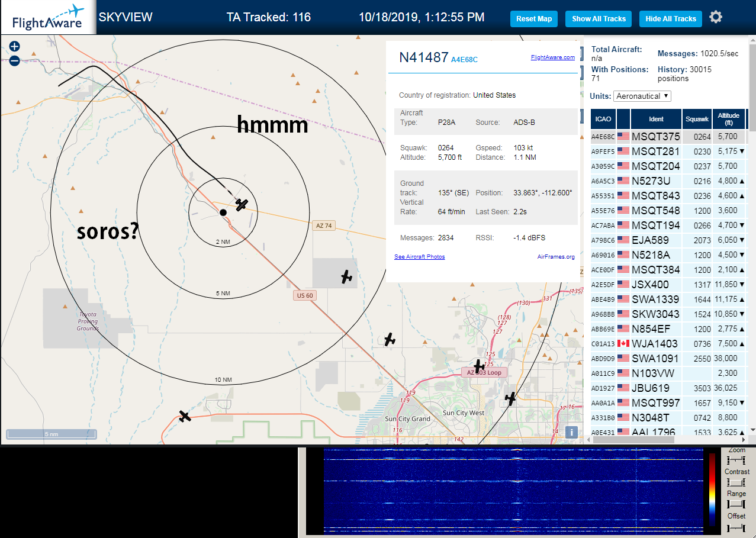
Task: Open the Units dropdown
Action: pyautogui.click(x=642, y=96)
